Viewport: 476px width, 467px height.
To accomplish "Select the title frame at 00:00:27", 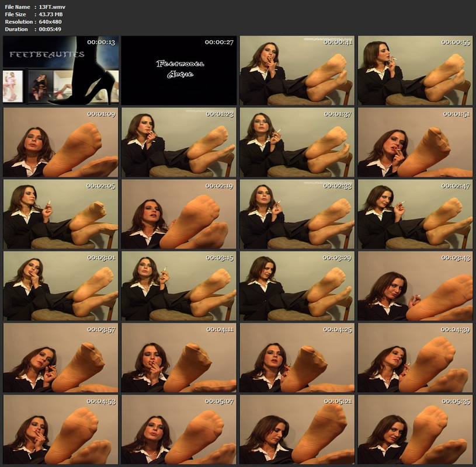I will [x=179, y=71].
